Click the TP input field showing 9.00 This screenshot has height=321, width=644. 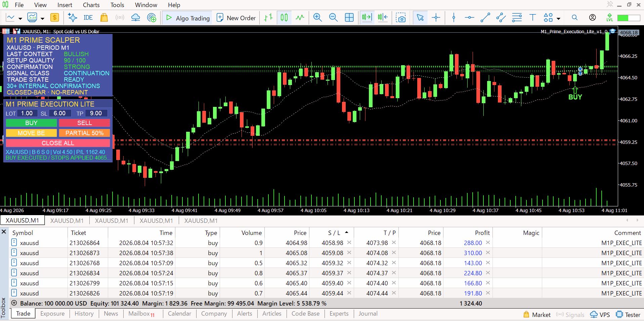[x=96, y=114]
